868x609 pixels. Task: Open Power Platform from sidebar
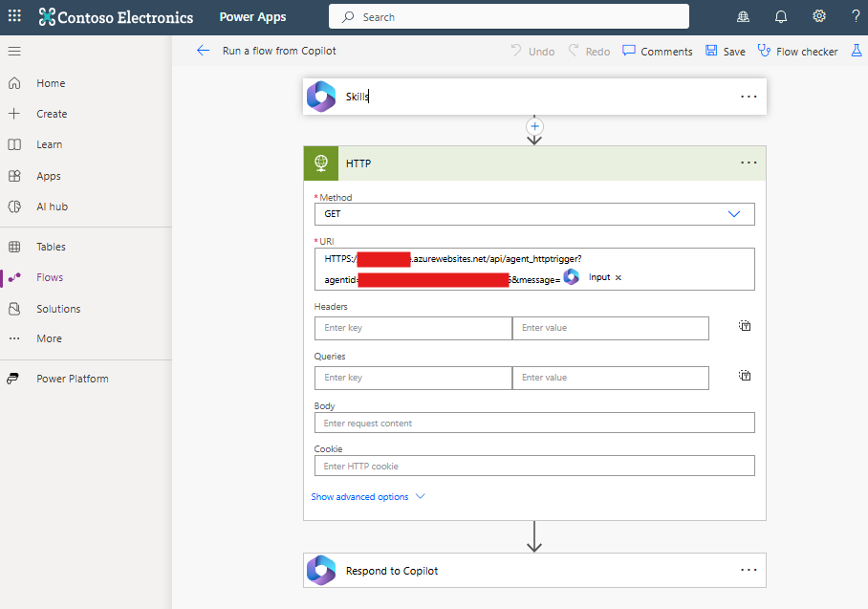(73, 379)
